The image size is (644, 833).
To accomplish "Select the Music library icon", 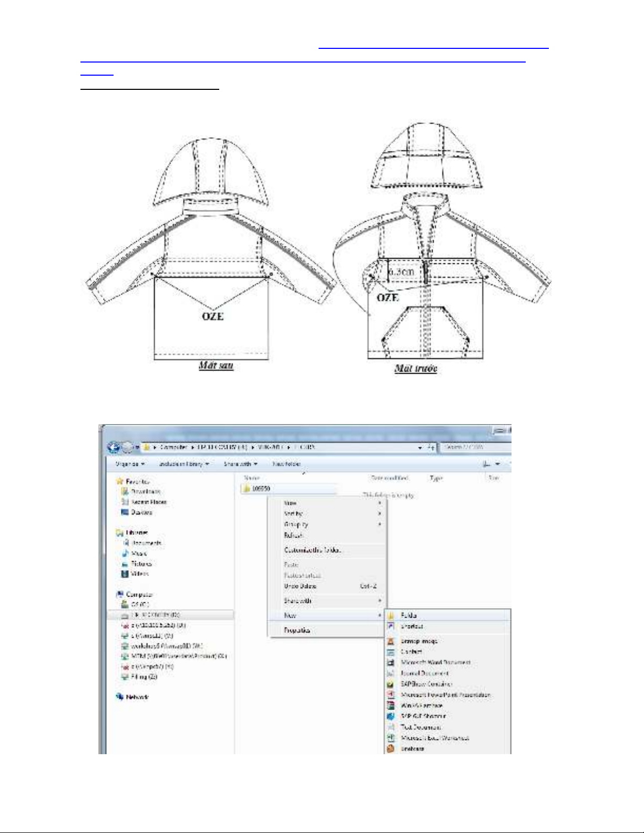I will tap(125, 553).
